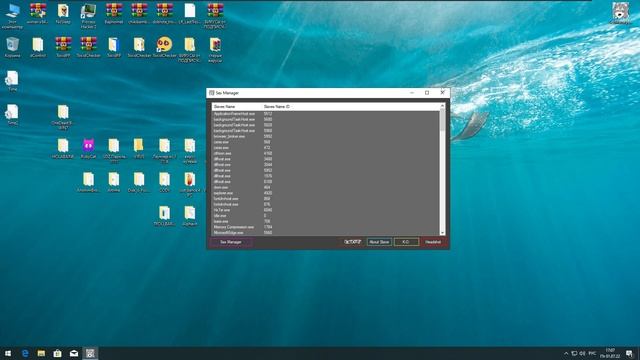Open the Этот компьютер desktop icon
Image resolution: width=640 pixels, height=360 pixels.
click(12, 16)
